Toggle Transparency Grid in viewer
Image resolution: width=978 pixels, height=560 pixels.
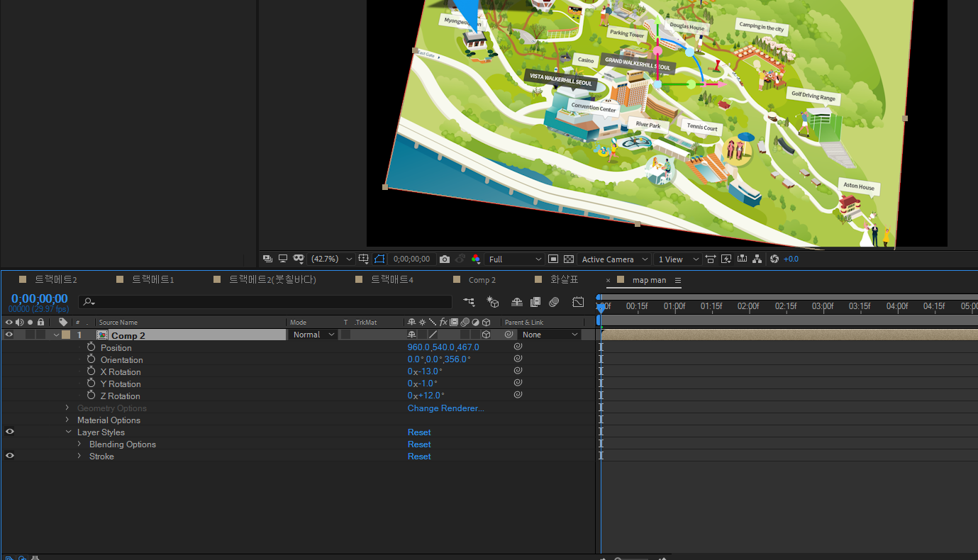568,259
